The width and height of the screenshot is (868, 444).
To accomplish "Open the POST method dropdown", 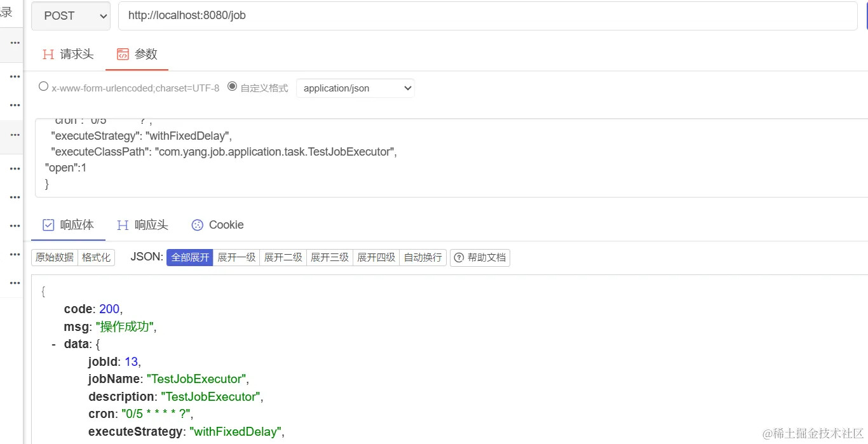I will [x=71, y=16].
